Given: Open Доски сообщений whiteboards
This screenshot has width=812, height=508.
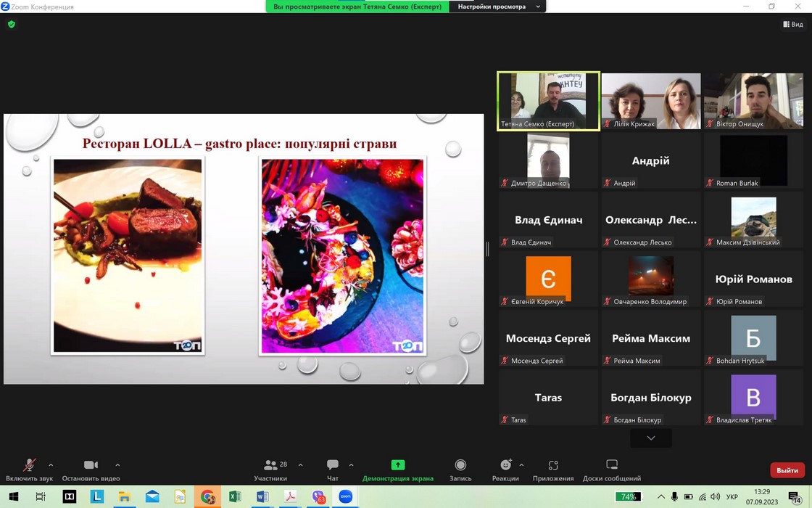Looking at the screenshot, I should pyautogui.click(x=612, y=466).
